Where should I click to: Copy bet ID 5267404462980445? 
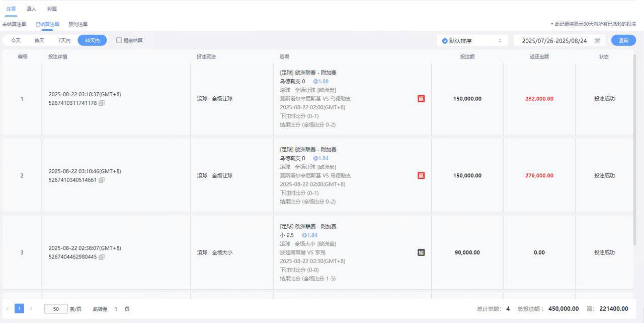(102, 257)
